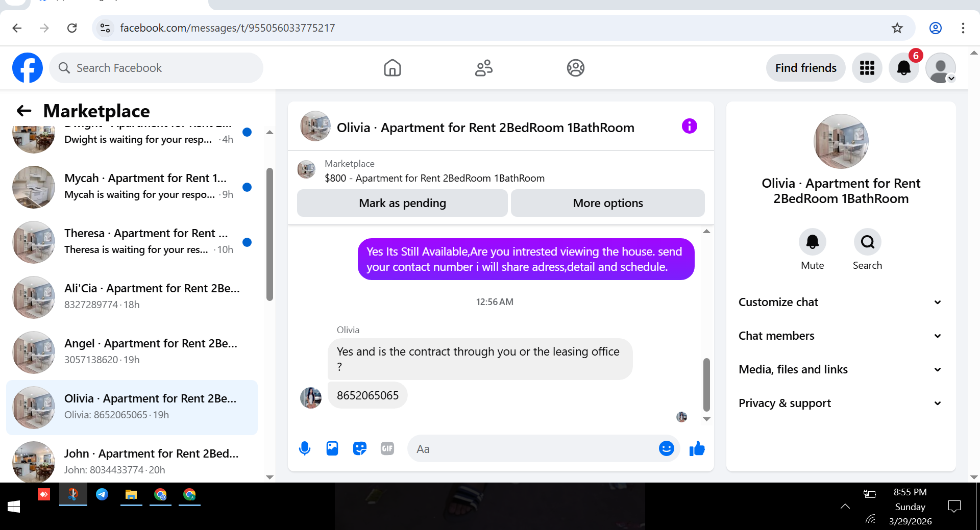Click the browser back arrow
This screenshot has height=530, width=980.
click(17, 28)
